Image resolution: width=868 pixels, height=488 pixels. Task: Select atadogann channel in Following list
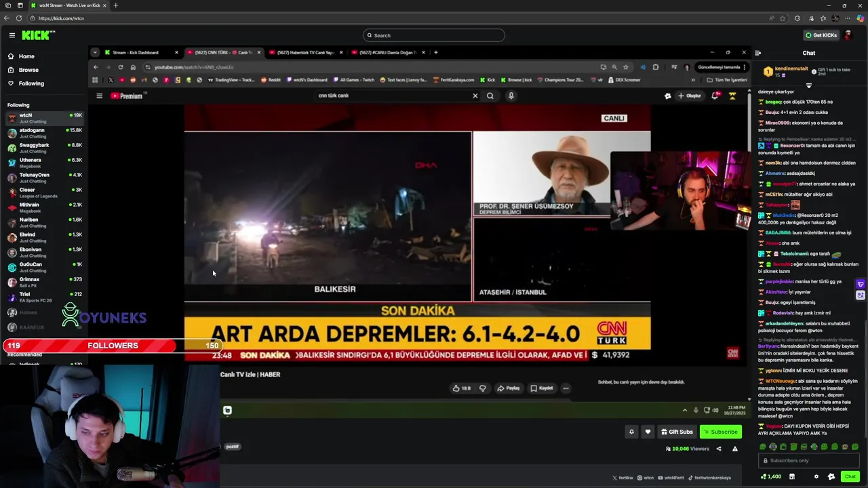[x=44, y=133]
